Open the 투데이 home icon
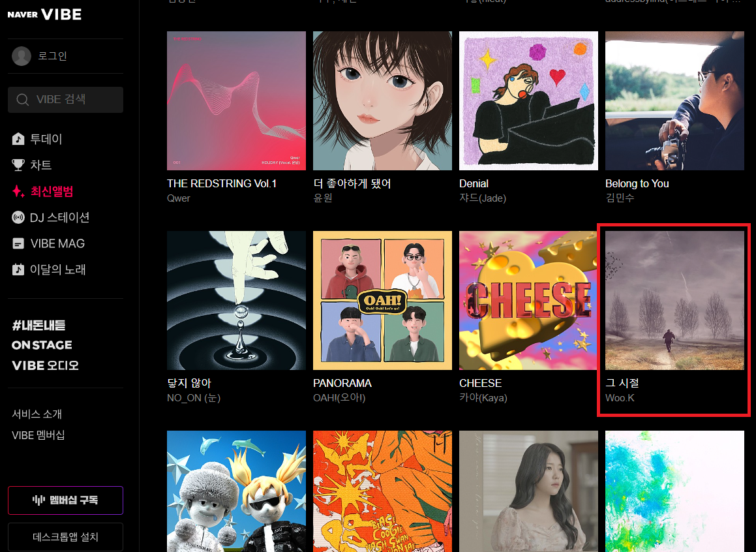Viewport: 756px width, 552px height. [x=18, y=139]
